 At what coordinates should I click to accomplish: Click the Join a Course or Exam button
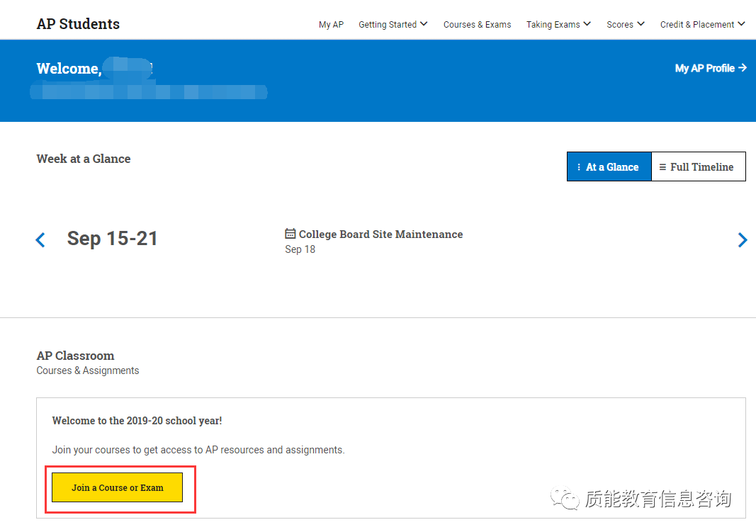click(x=117, y=487)
